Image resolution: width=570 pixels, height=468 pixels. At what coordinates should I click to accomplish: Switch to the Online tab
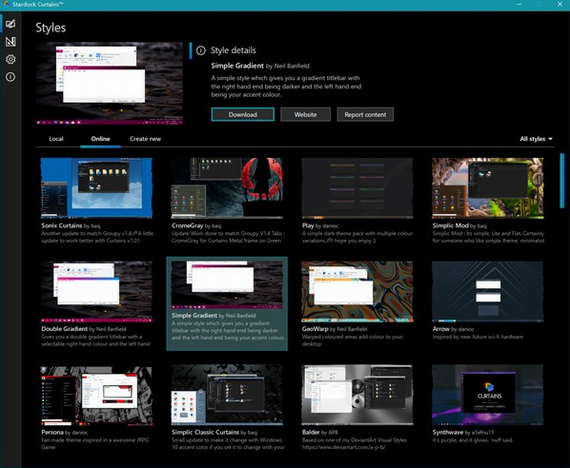[100, 139]
